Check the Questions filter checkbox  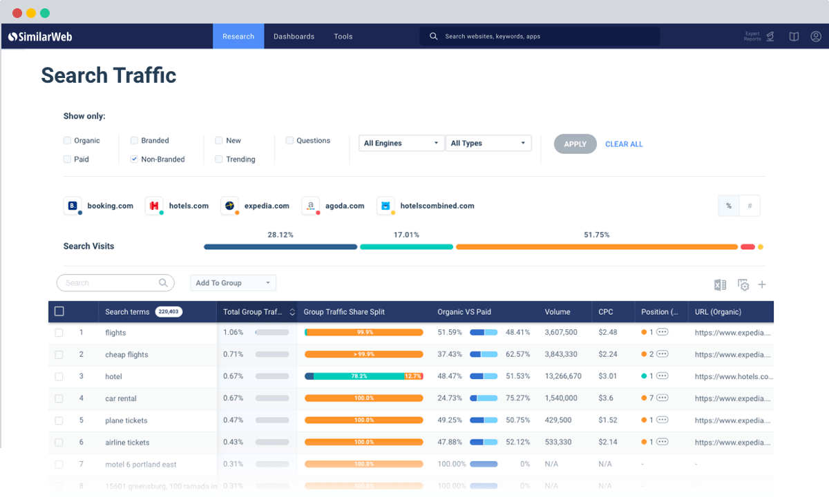tap(289, 140)
